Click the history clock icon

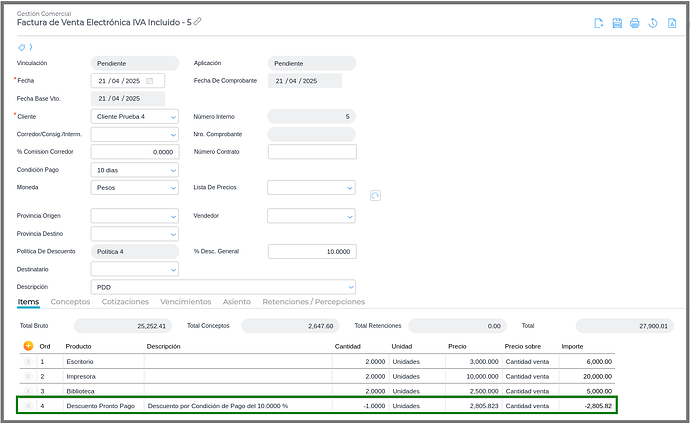click(652, 23)
